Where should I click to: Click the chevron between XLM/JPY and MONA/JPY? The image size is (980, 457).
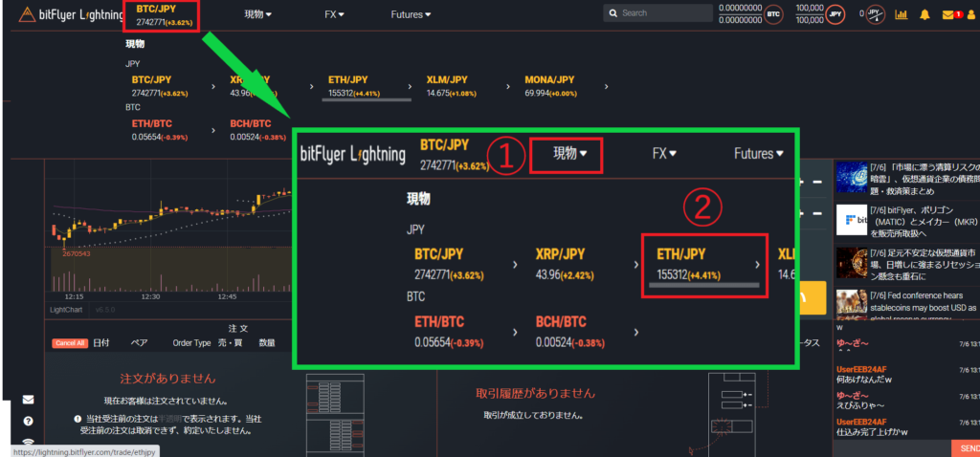(508, 87)
